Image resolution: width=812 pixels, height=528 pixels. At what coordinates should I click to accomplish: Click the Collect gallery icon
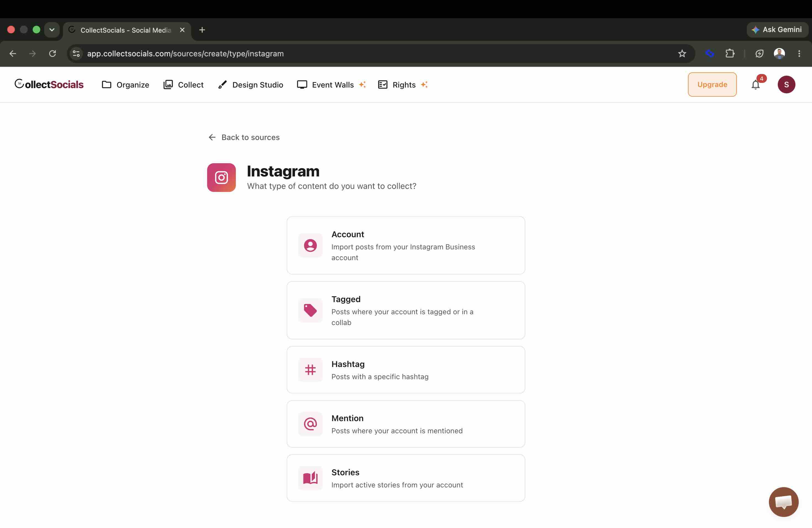click(x=168, y=85)
